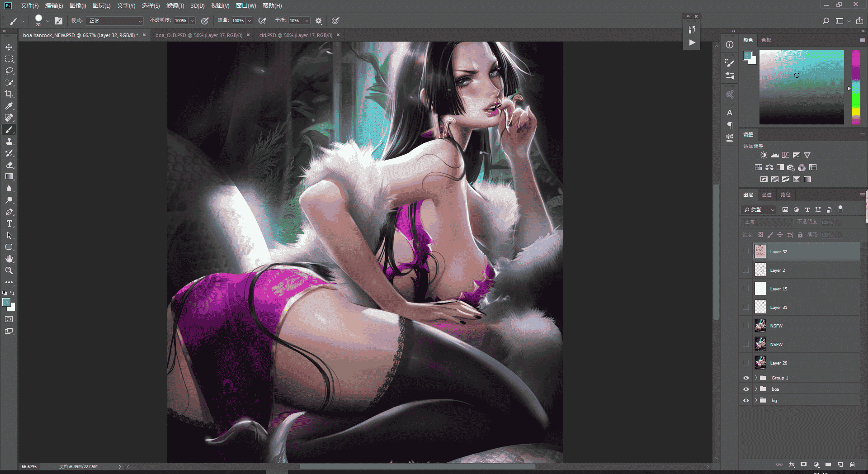Image resolution: width=868 pixels, height=474 pixels.
Task: Open the 滤镜(T) menu
Action: click(175, 5)
